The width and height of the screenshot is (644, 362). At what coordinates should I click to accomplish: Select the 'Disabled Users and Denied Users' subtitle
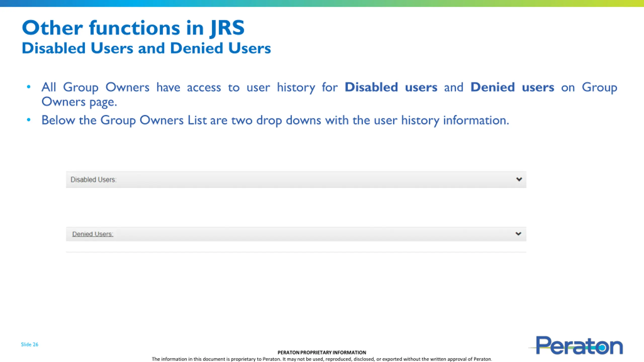pyautogui.click(x=146, y=48)
